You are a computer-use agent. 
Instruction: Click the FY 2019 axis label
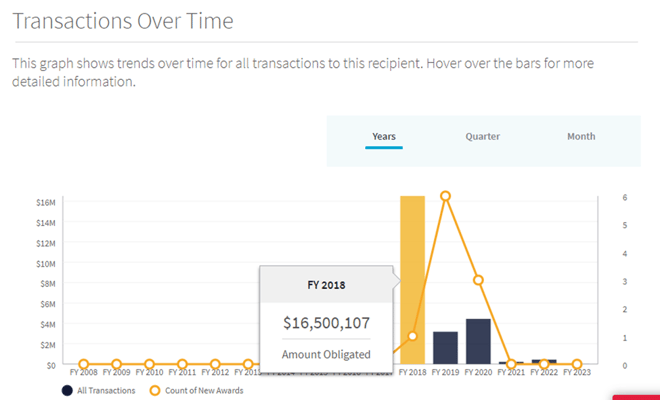point(445,373)
